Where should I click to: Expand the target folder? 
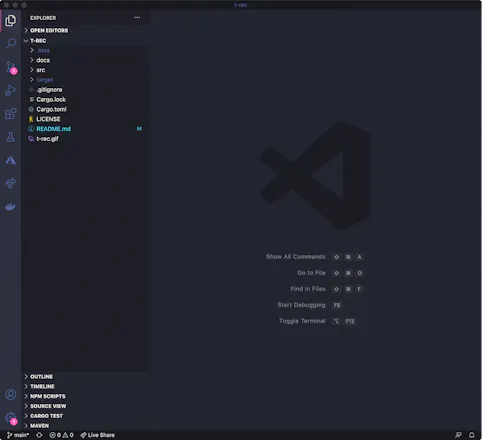pyautogui.click(x=86, y=80)
